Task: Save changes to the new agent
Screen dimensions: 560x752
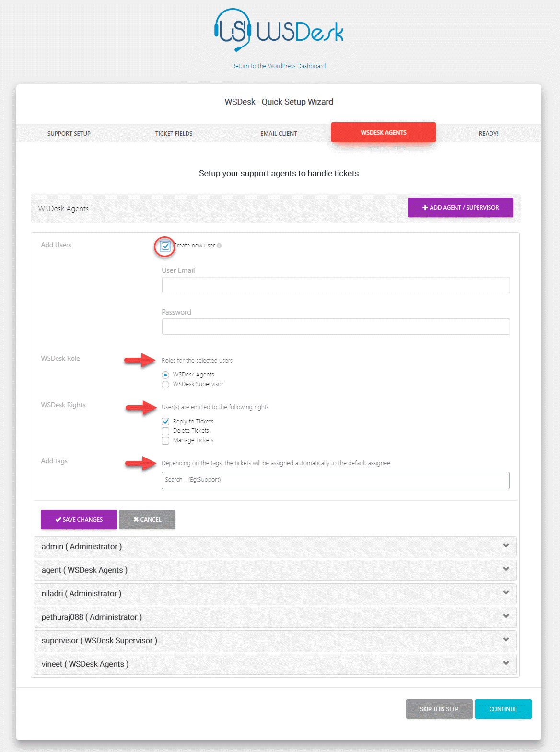Action: pos(79,520)
